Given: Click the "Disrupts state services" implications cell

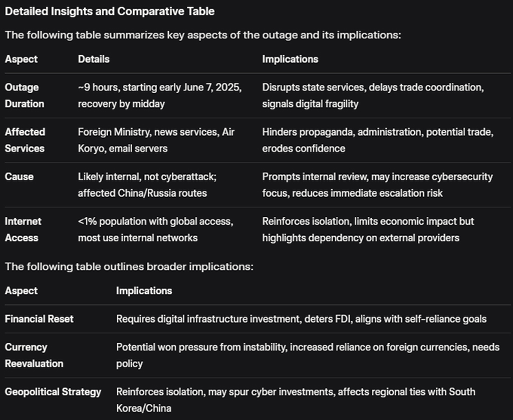Looking at the screenshot, I should 373,95.
